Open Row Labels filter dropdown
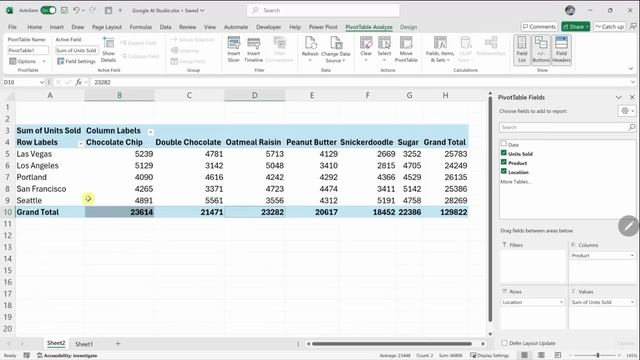The width and height of the screenshot is (640, 360). 80,143
